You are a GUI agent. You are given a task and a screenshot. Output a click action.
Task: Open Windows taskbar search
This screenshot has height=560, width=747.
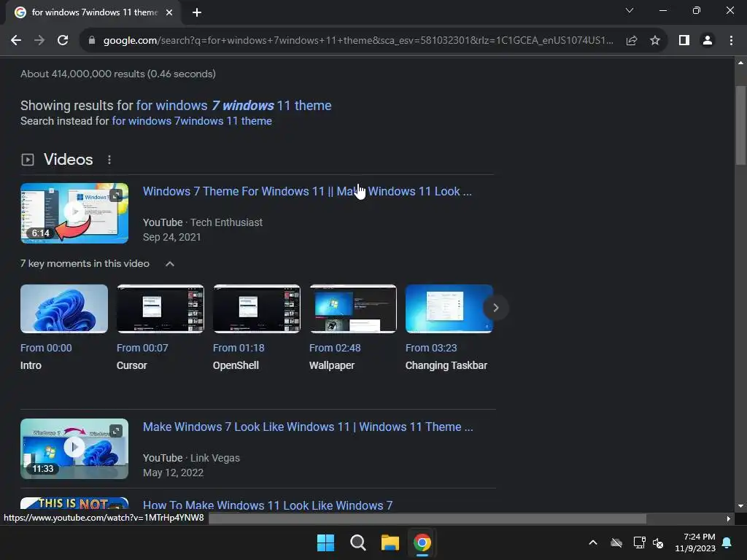click(x=357, y=542)
